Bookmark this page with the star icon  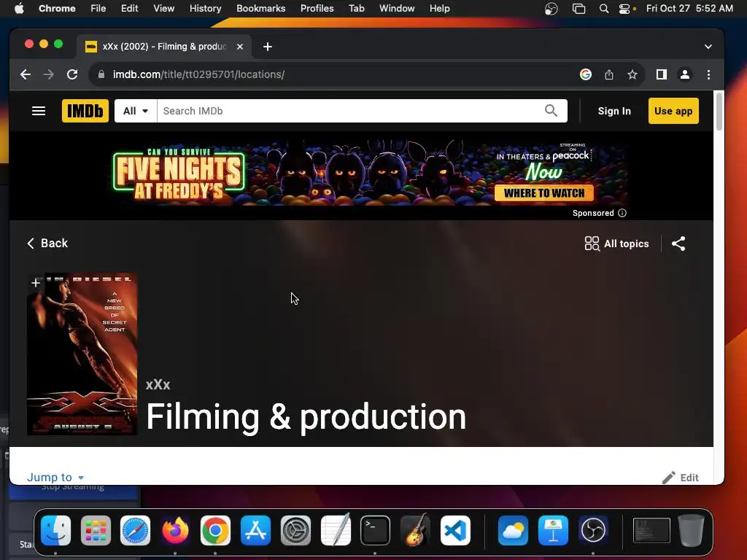coord(632,74)
